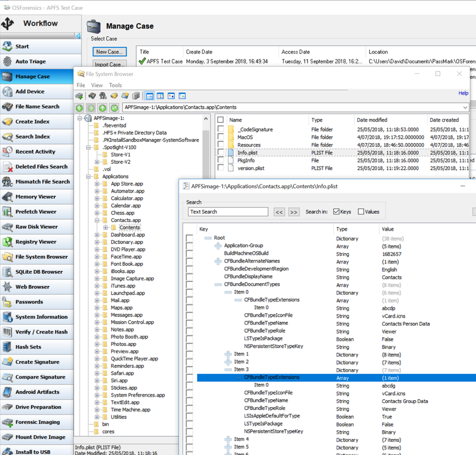
Task: Go to next search result button
Action: (x=294, y=212)
